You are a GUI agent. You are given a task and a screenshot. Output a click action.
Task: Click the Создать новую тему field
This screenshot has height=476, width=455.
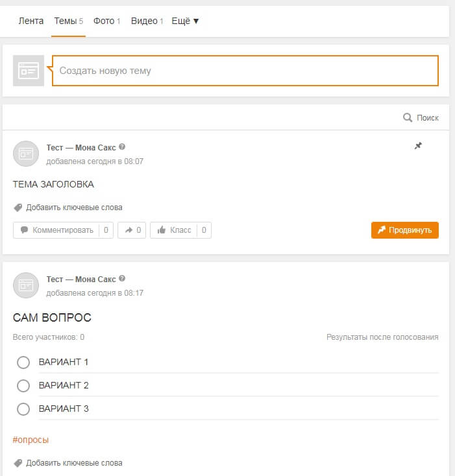(x=245, y=71)
